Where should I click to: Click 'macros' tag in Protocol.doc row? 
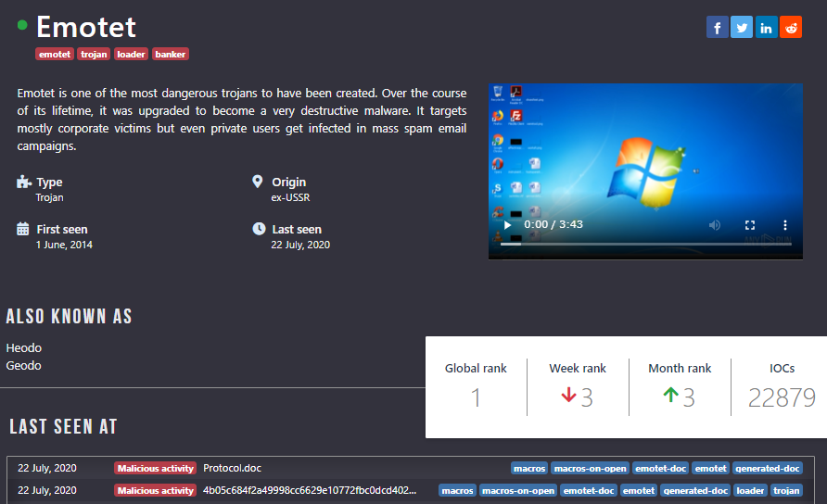click(x=529, y=468)
